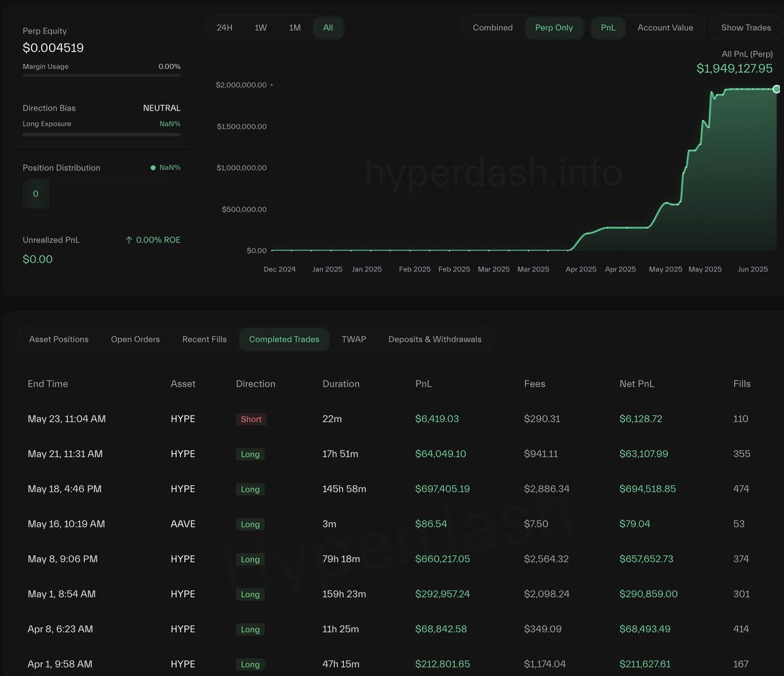The height and width of the screenshot is (676, 784).
Task: Click the All PnL total value $1,949,127.95
Action: (x=734, y=69)
